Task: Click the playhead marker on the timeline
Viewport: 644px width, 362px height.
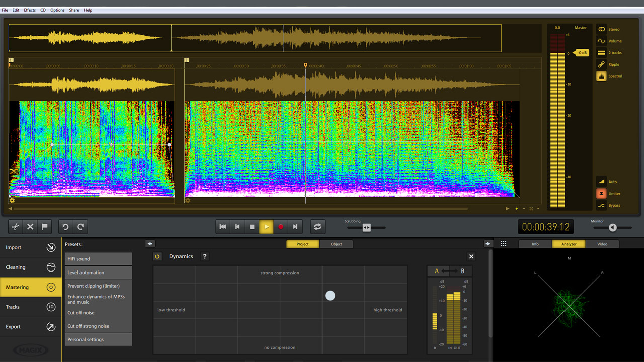Action: coord(305,65)
